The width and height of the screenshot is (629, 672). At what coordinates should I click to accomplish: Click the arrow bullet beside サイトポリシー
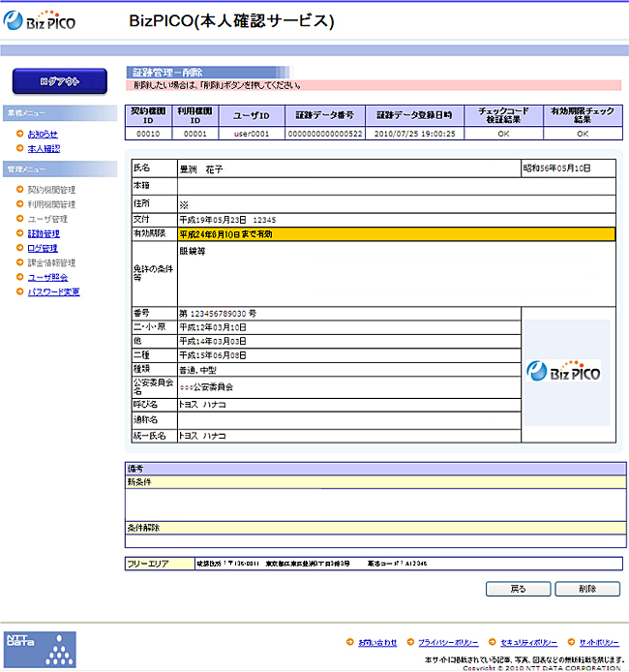[x=570, y=642]
